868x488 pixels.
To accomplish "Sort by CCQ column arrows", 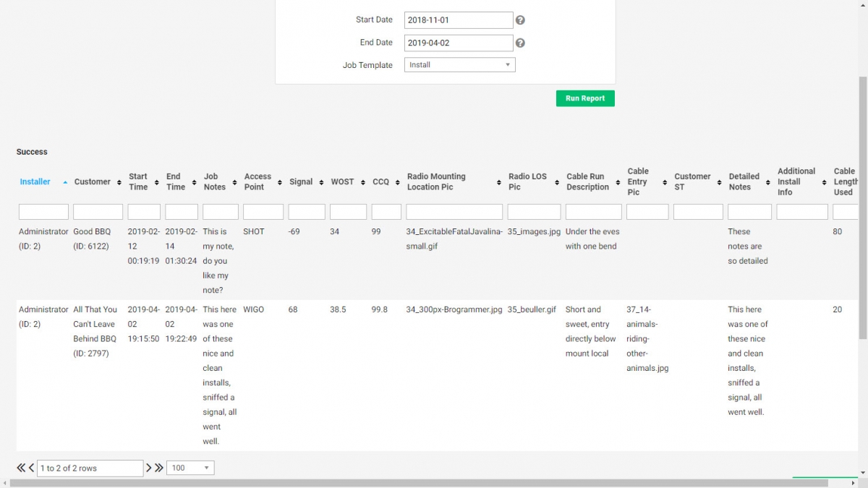I will (398, 182).
